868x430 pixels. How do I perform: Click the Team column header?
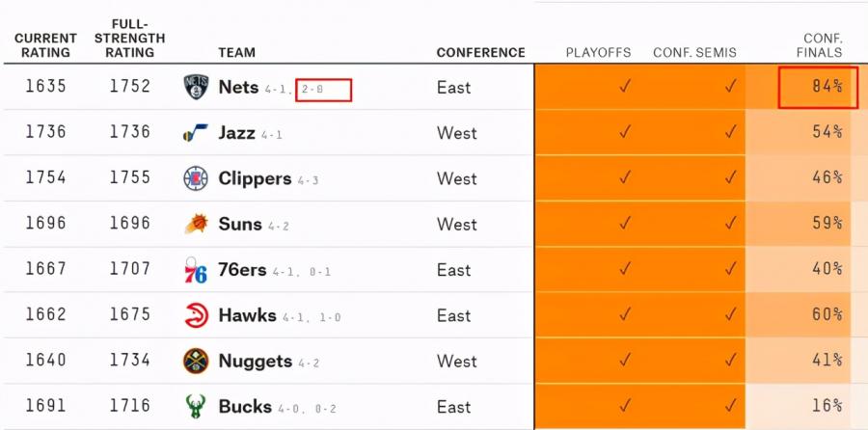point(237,53)
